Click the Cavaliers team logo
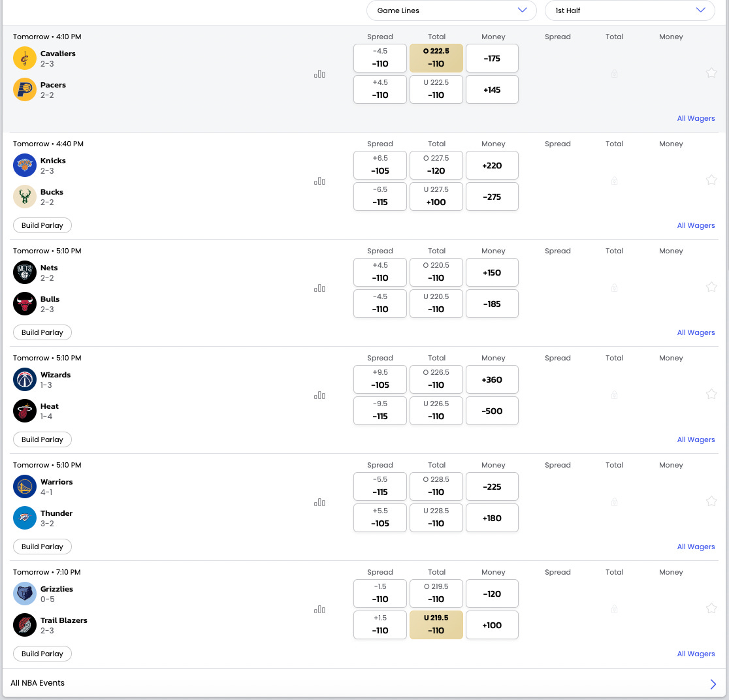Image resolution: width=729 pixels, height=700 pixels. click(x=25, y=58)
